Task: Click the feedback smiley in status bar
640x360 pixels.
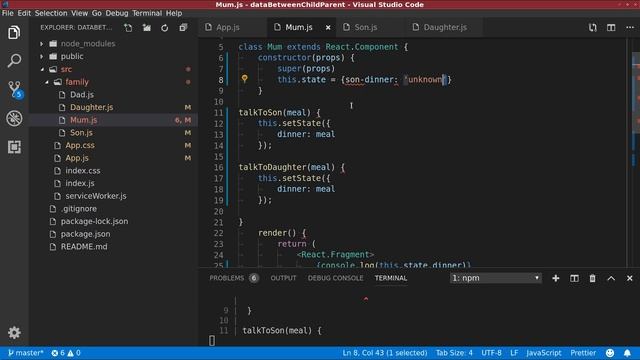Action: pyautogui.click(x=610, y=353)
